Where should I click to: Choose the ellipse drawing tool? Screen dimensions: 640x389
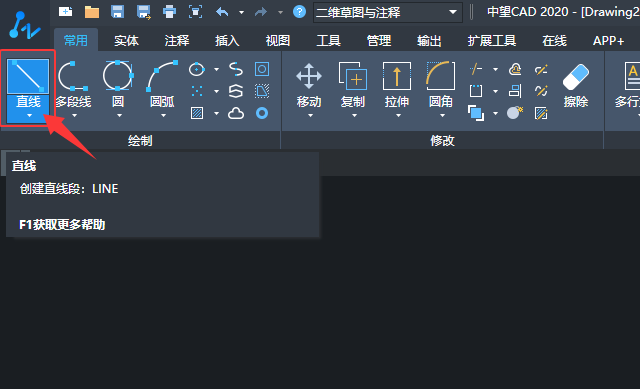197,69
